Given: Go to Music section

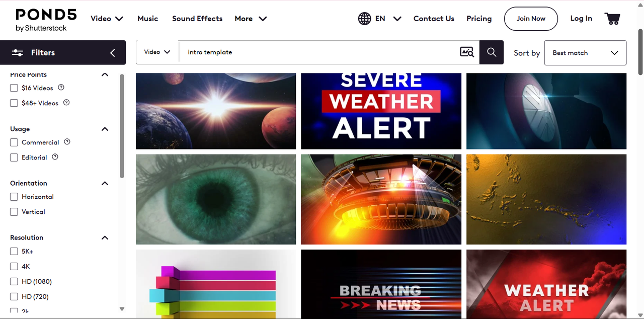Looking at the screenshot, I should (x=148, y=19).
